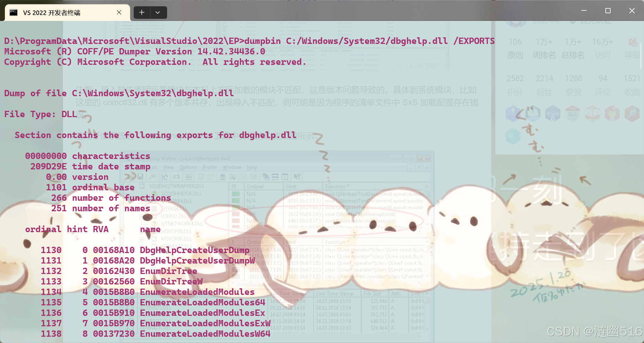Click RVA value 00162560
The image size is (644, 343).
(114, 282)
